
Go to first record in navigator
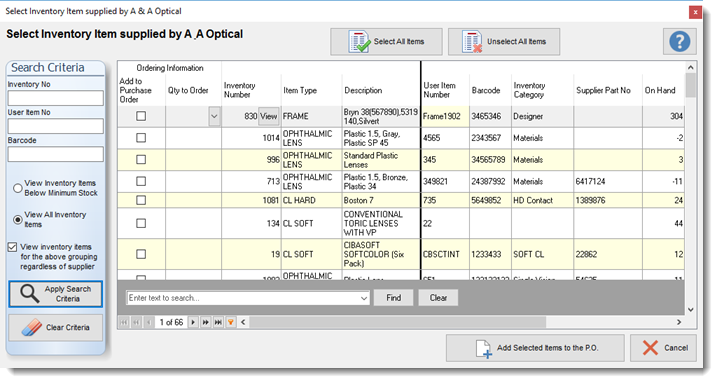[124, 322]
